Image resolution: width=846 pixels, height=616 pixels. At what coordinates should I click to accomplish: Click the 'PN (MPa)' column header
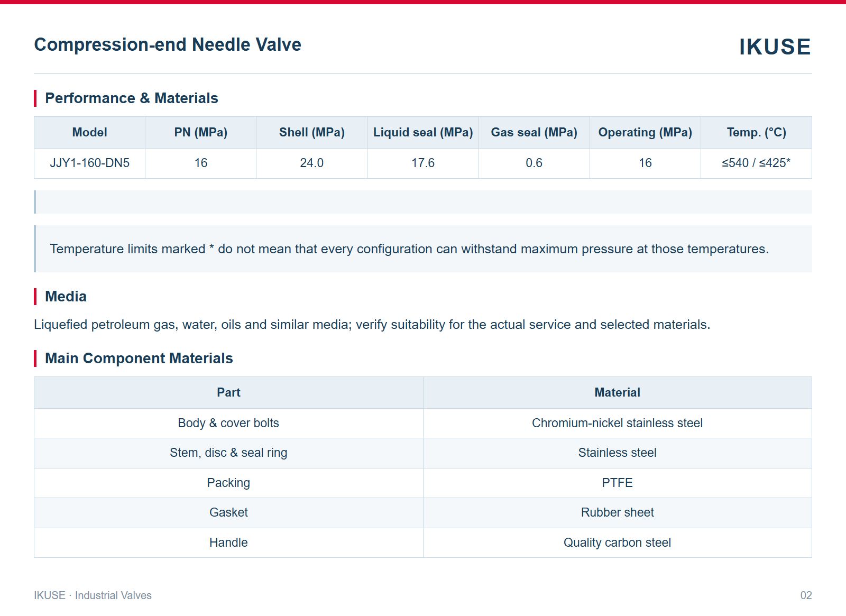(x=201, y=132)
